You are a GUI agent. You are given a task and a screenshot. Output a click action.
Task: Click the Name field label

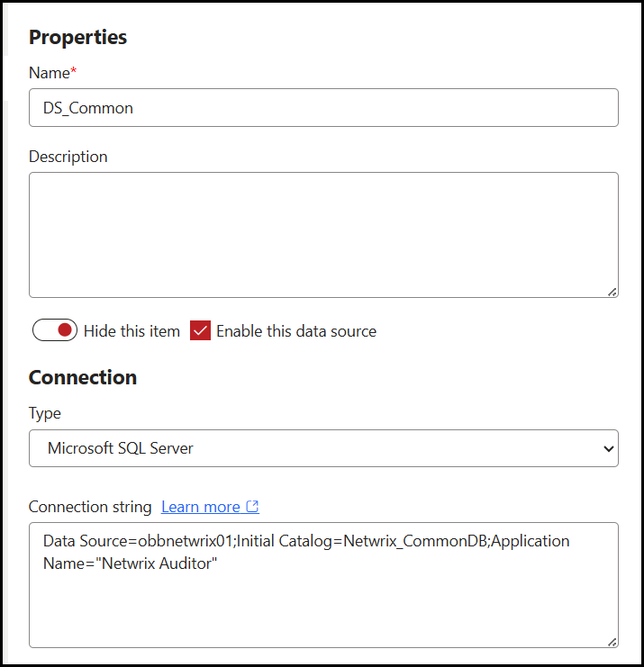click(x=48, y=71)
